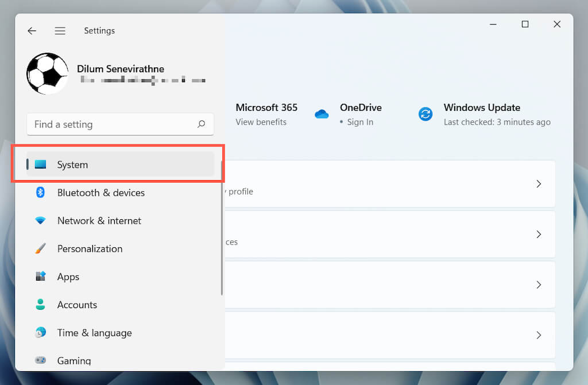Click the Apps icon in sidebar
The height and width of the screenshot is (385, 588).
(x=40, y=277)
